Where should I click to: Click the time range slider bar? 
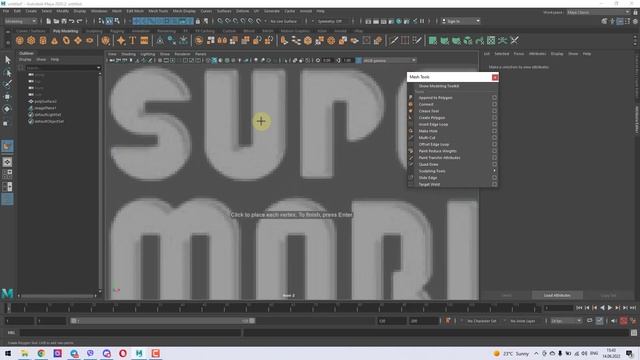point(163,321)
